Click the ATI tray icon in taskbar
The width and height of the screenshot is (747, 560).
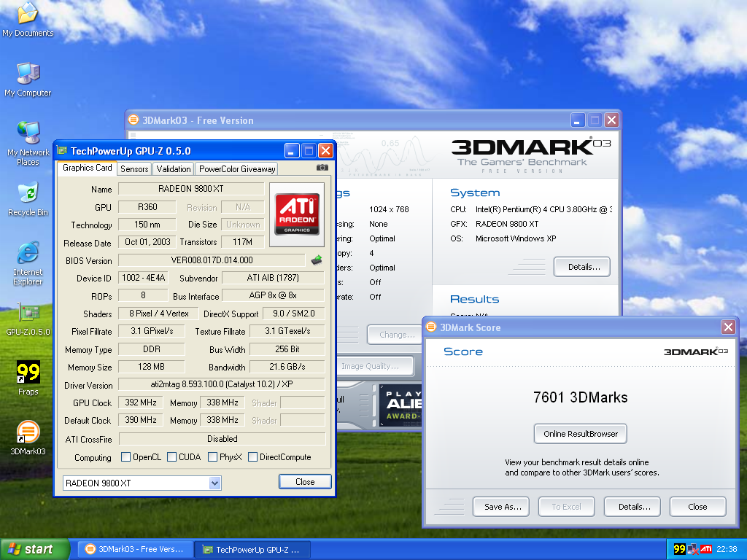pos(706,549)
